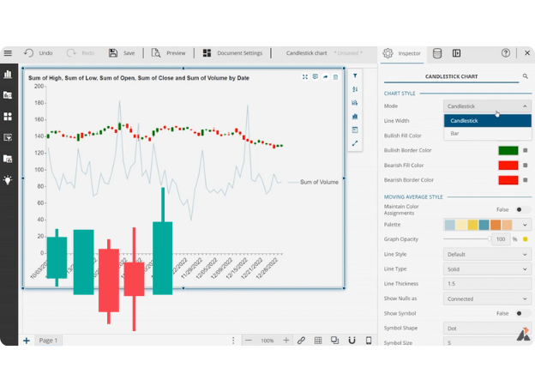The image size is (535, 392).
Task: Toggle snap magnet icon
Action: 352,341
